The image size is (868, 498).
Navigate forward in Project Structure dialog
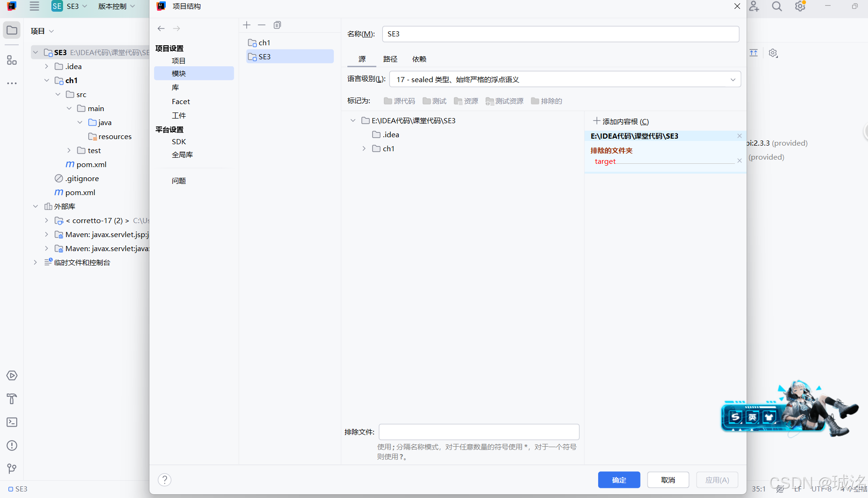[176, 28]
